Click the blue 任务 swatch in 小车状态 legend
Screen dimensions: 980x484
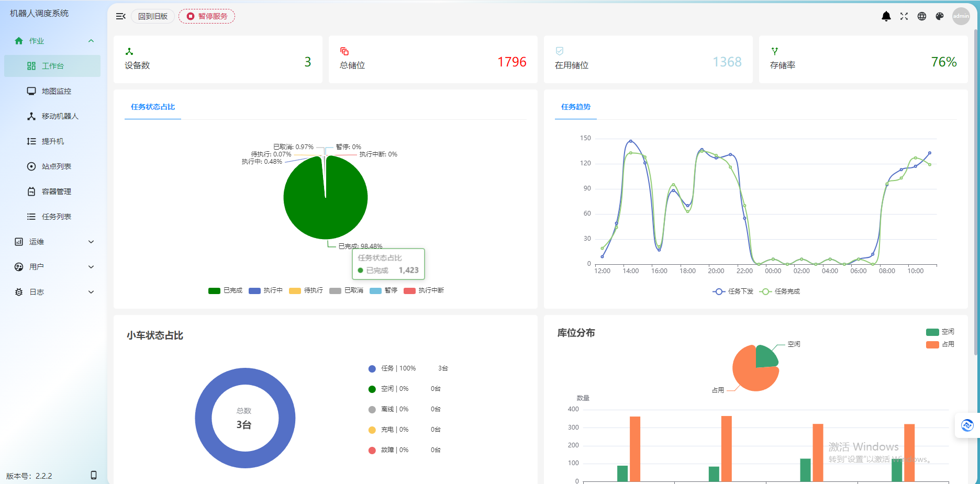[372, 369]
